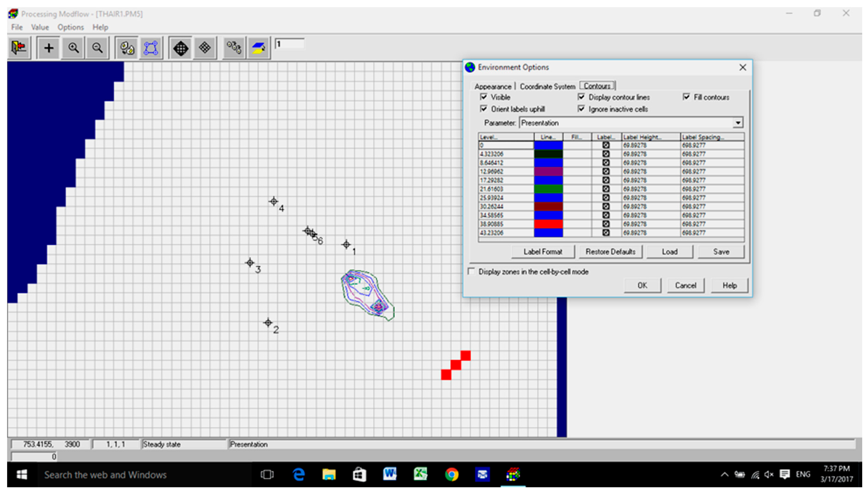
Task: Click the red line color for level 38.90885
Action: pyautogui.click(x=548, y=224)
